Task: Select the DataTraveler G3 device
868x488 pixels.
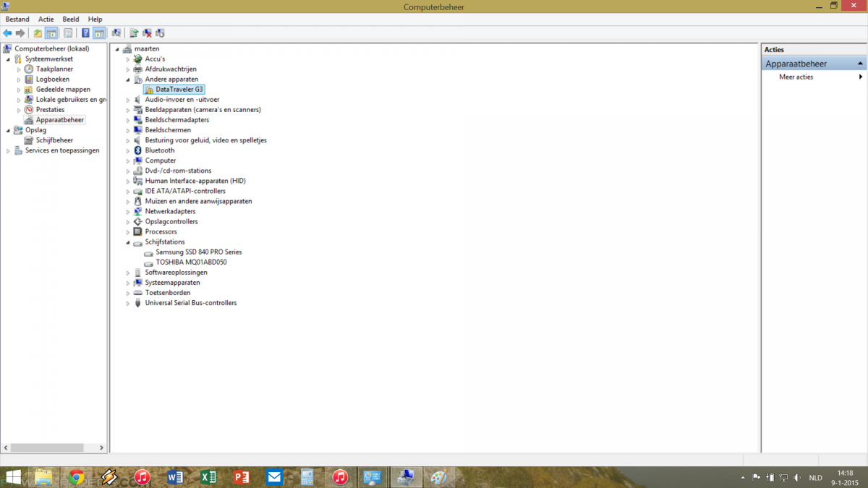Action: [174, 89]
